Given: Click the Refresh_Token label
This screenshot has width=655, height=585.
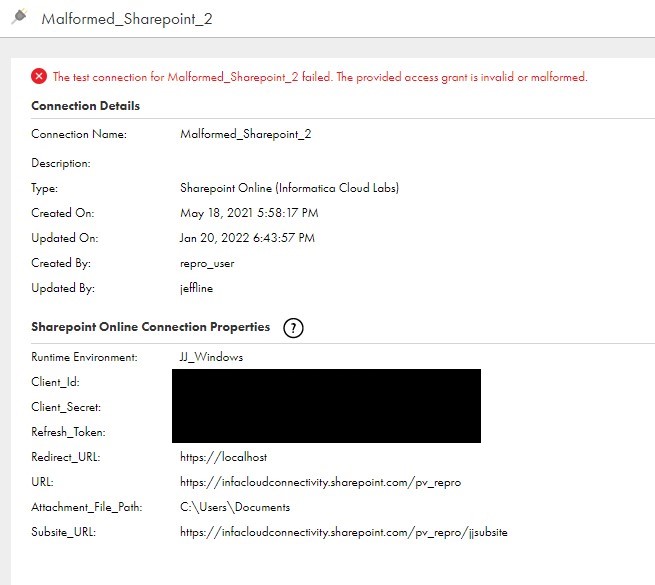Looking at the screenshot, I should (69, 432).
